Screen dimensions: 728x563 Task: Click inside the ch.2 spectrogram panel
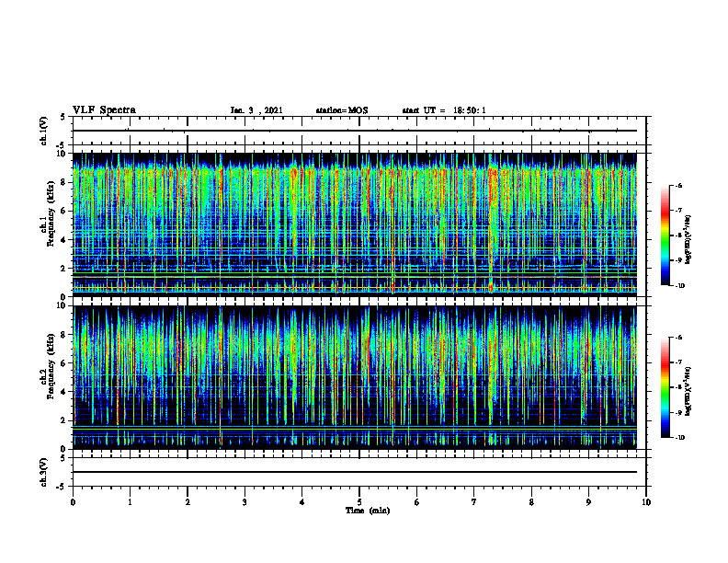coord(355,377)
